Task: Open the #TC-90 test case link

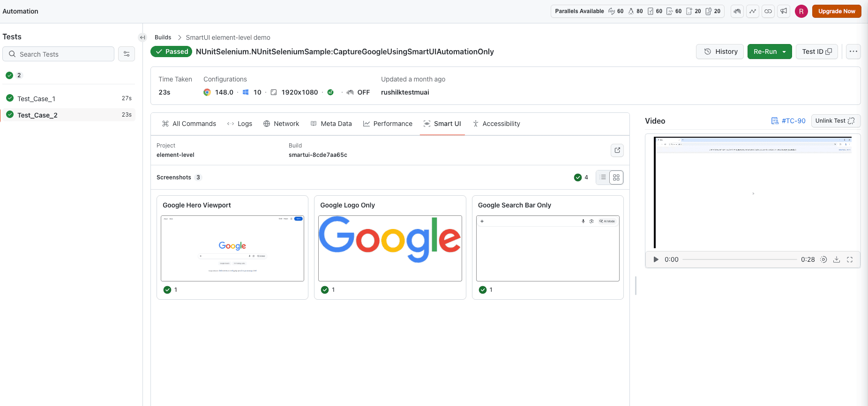Action: pos(788,121)
